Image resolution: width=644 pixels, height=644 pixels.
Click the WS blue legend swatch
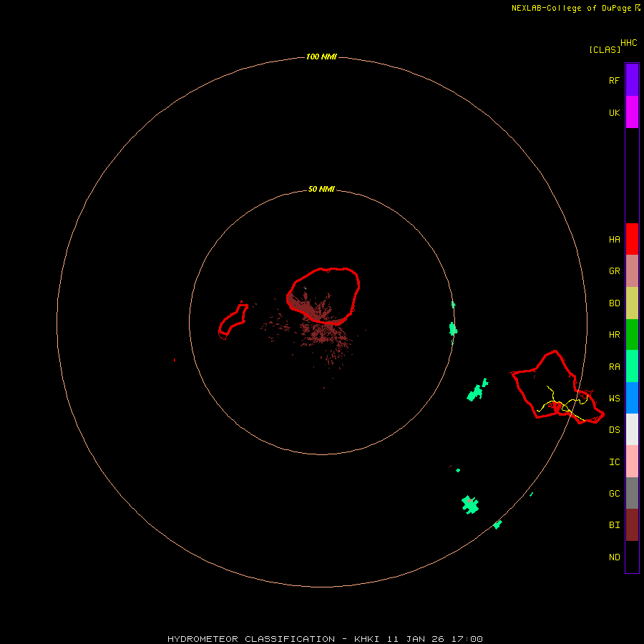point(632,398)
